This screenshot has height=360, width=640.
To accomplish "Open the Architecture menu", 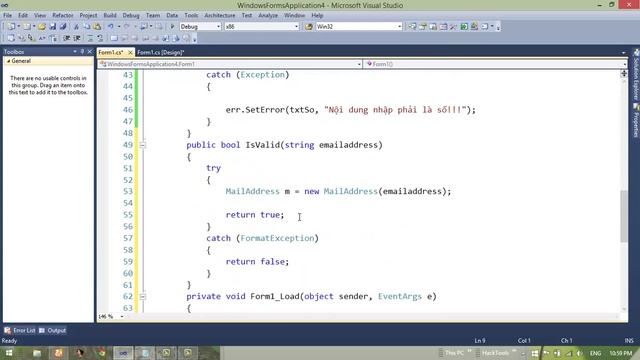I will click(x=220, y=15).
